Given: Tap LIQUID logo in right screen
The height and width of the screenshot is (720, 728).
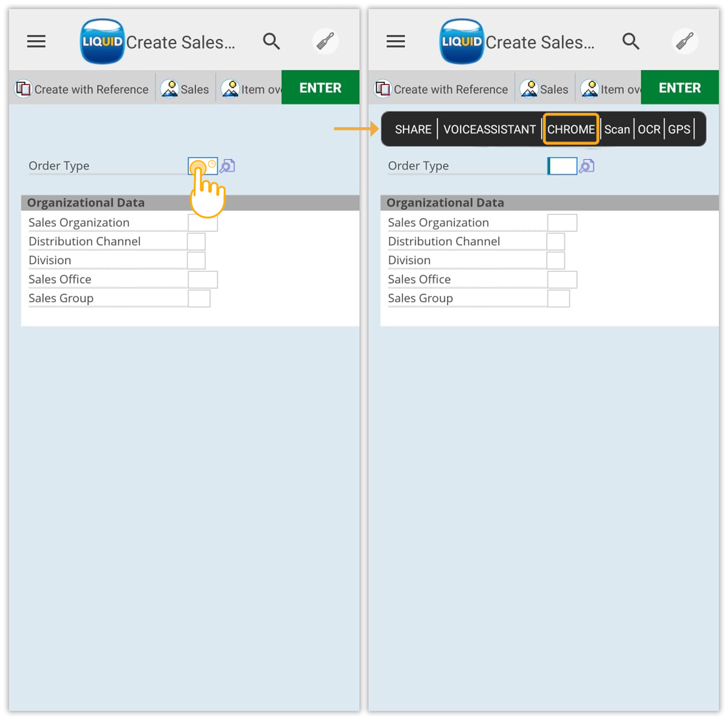Looking at the screenshot, I should pos(462,41).
